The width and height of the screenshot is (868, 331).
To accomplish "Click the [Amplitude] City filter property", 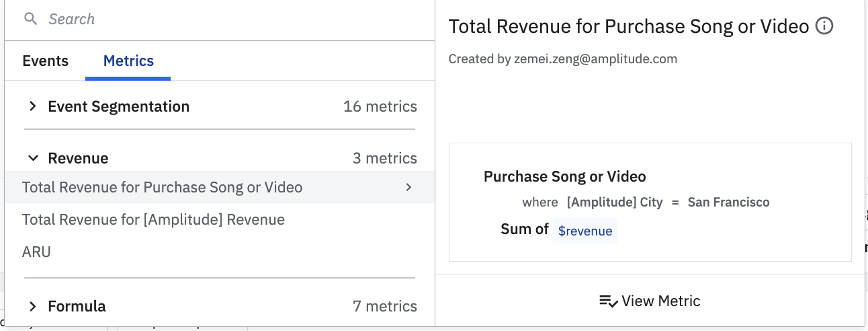I will 615,202.
